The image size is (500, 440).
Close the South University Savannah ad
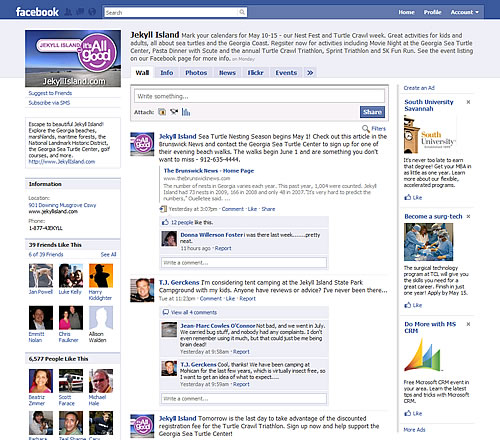point(468,102)
